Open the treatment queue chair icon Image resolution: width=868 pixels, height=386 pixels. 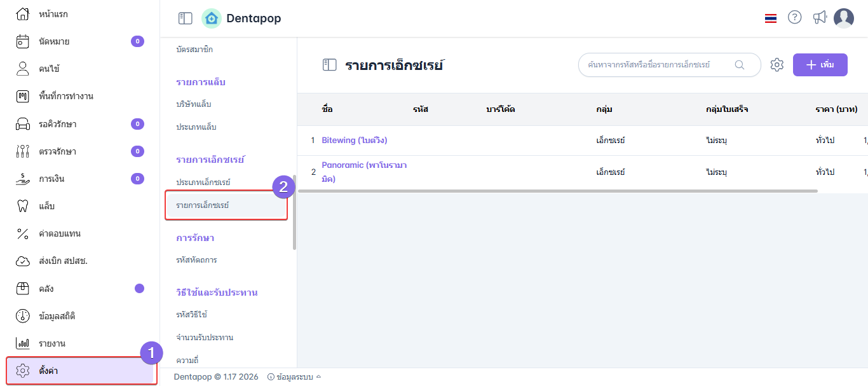(x=23, y=124)
